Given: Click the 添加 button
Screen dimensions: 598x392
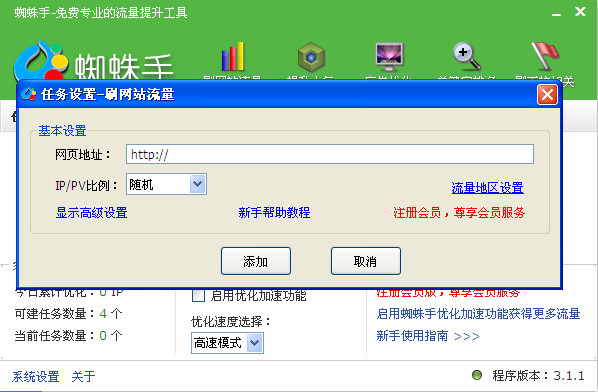Looking at the screenshot, I should [256, 261].
